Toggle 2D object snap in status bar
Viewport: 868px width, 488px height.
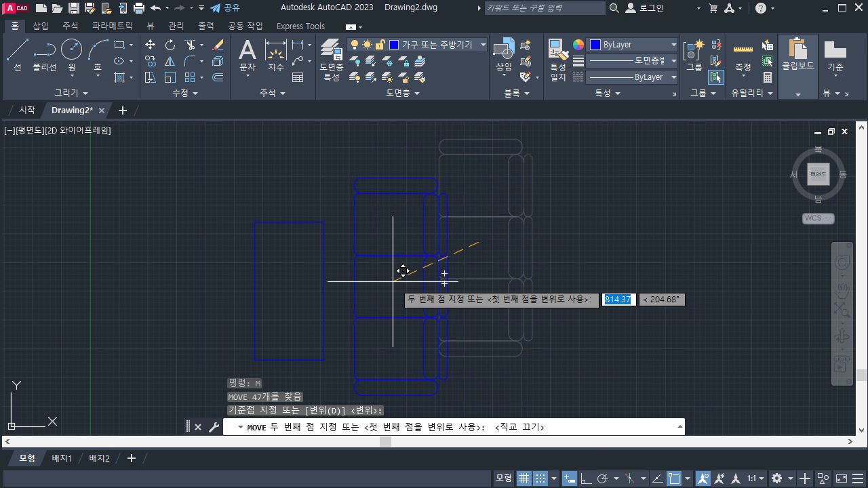pyautogui.click(x=674, y=478)
